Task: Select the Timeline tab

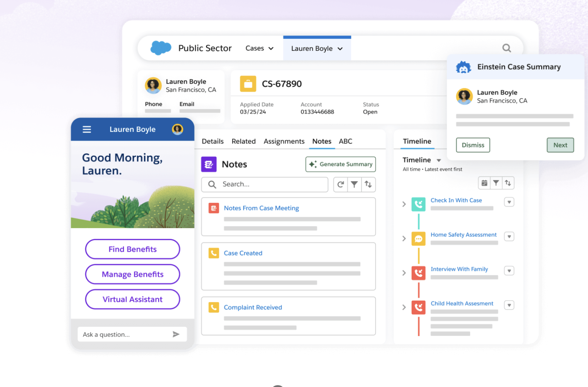Action: click(x=417, y=141)
